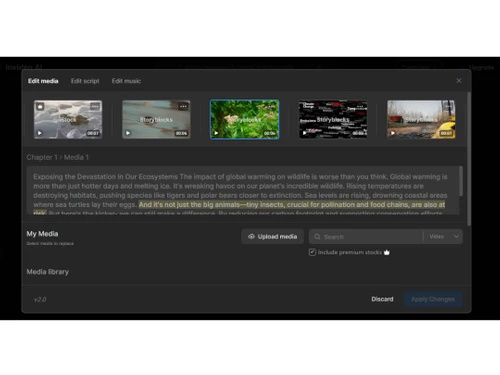Click the v2.0 version label
This screenshot has height=375, width=500.
point(40,300)
